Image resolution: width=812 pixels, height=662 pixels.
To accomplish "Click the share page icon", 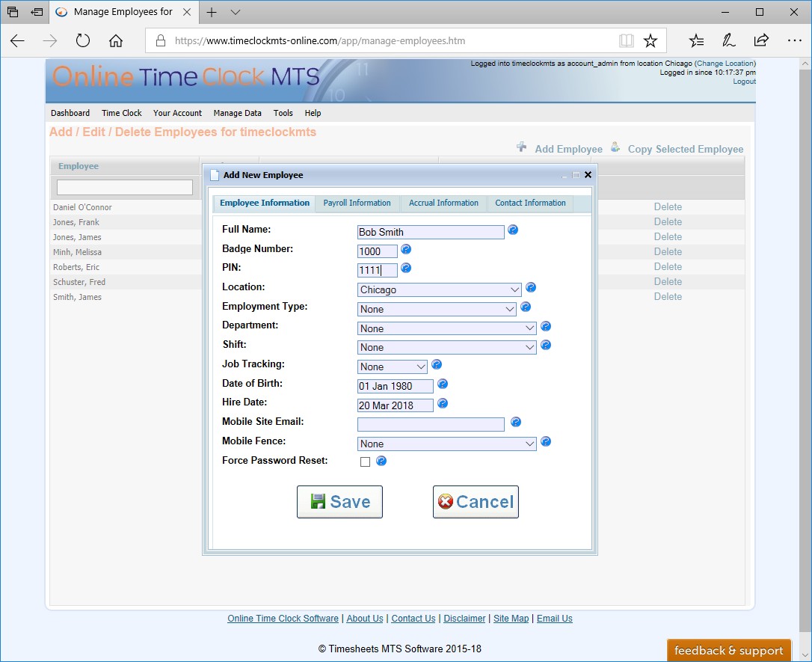I will coord(761,40).
